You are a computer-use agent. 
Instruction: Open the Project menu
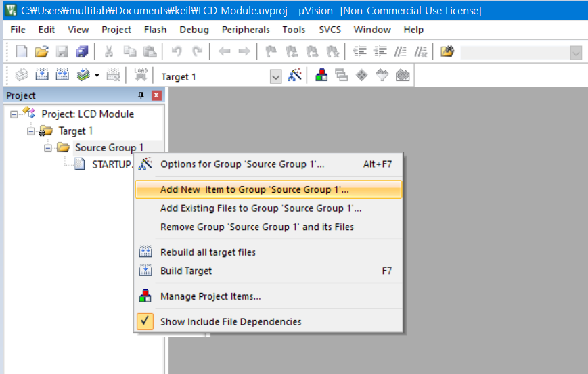tap(116, 30)
